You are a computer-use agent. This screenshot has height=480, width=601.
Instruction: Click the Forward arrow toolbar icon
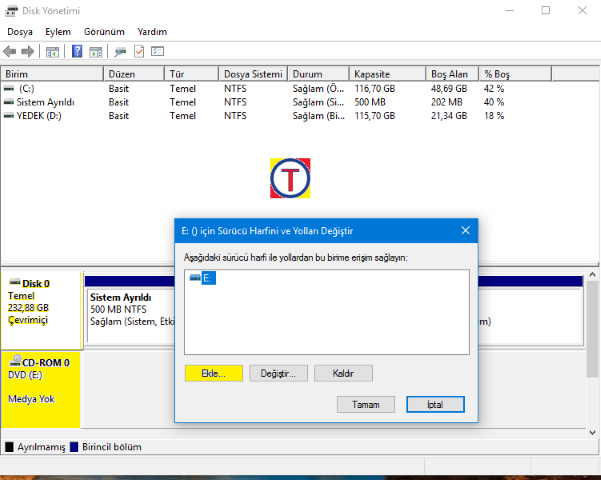click(28, 51)
